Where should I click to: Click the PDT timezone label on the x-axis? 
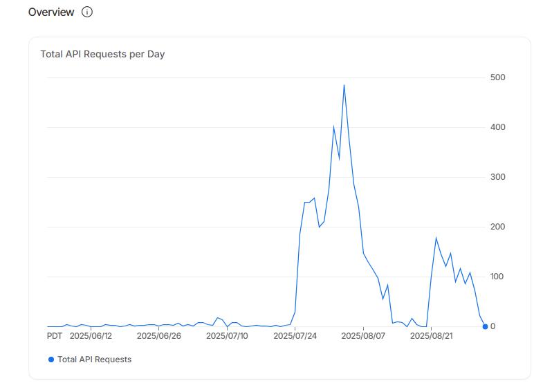point(55,336)
